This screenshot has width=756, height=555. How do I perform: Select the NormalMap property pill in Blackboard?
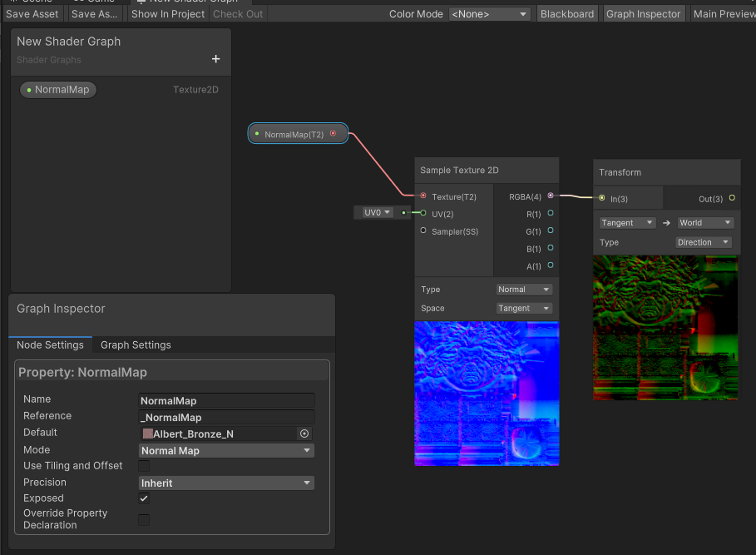pos(58,90)
